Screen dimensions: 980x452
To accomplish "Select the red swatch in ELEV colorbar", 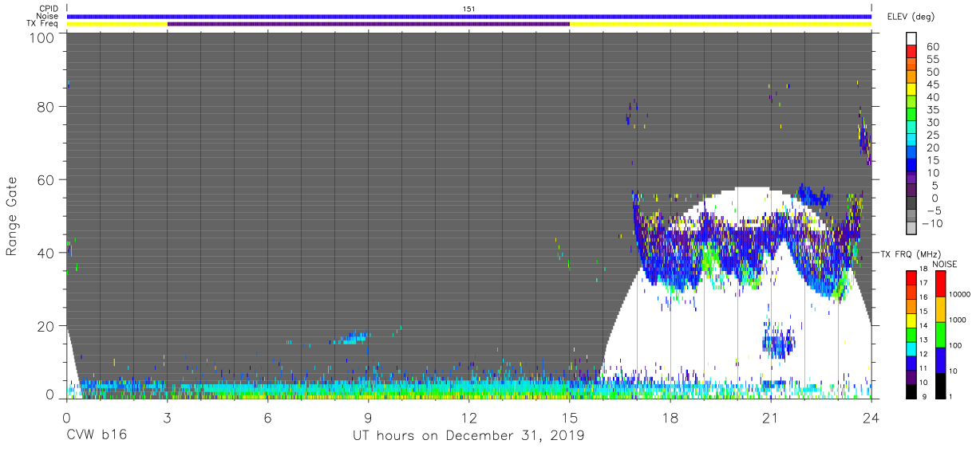I will pos(912,51).
